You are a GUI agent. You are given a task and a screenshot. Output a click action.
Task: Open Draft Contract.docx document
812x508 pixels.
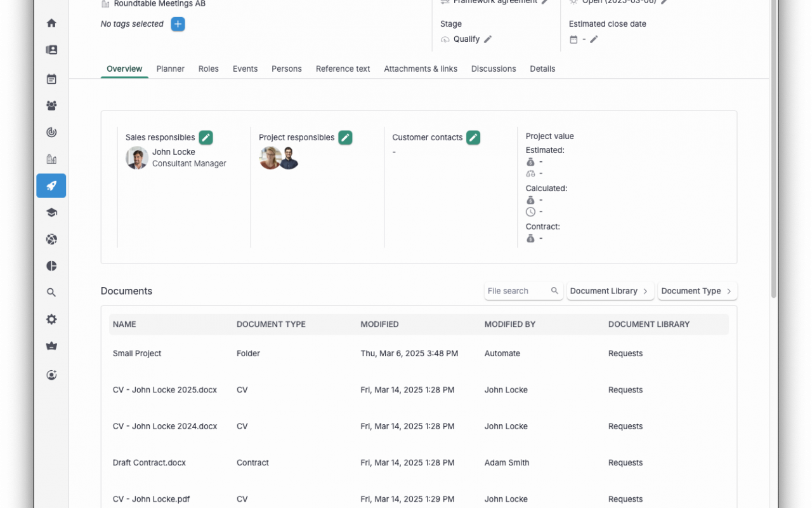(x=149, y=462)
